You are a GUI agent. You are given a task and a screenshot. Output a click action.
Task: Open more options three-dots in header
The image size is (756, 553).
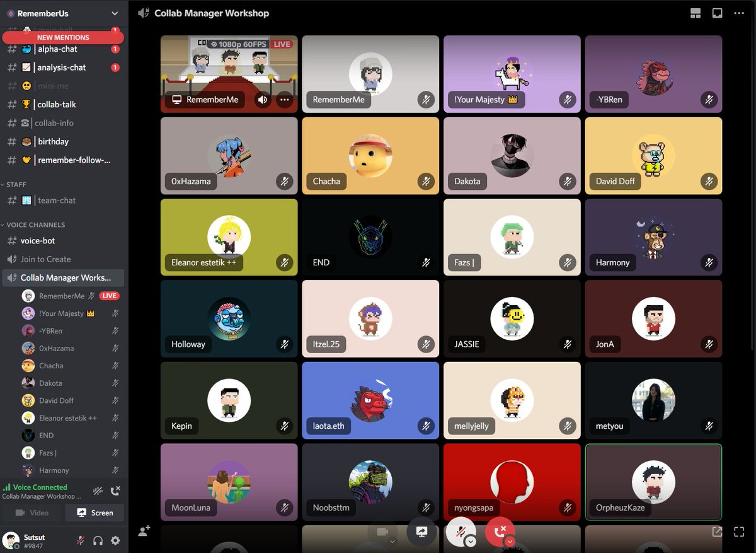point(739,13)
